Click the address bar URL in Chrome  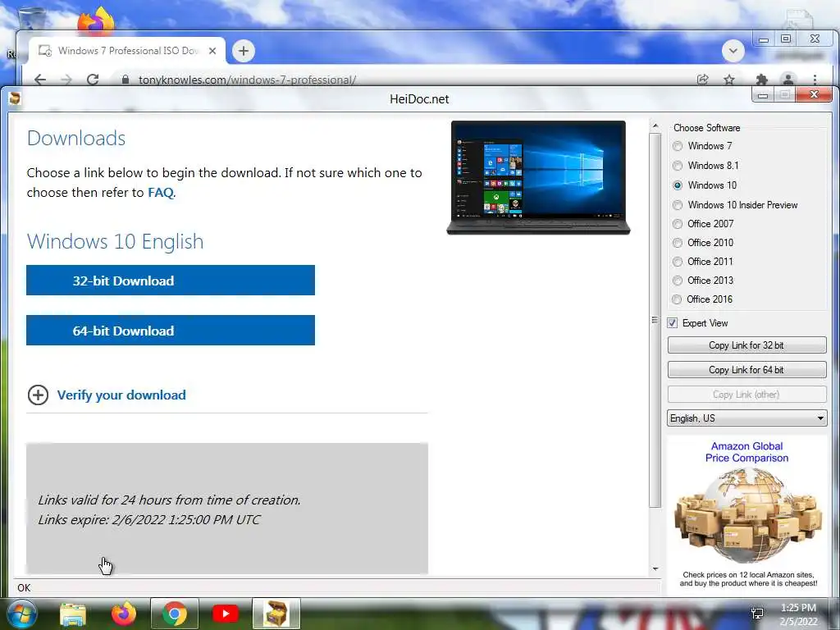coord(247,80)
